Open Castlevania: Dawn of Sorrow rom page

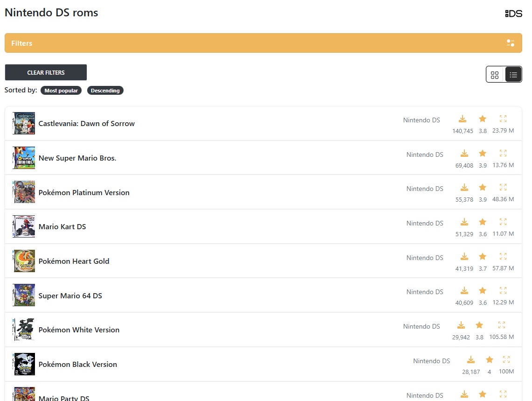[87, 123]
